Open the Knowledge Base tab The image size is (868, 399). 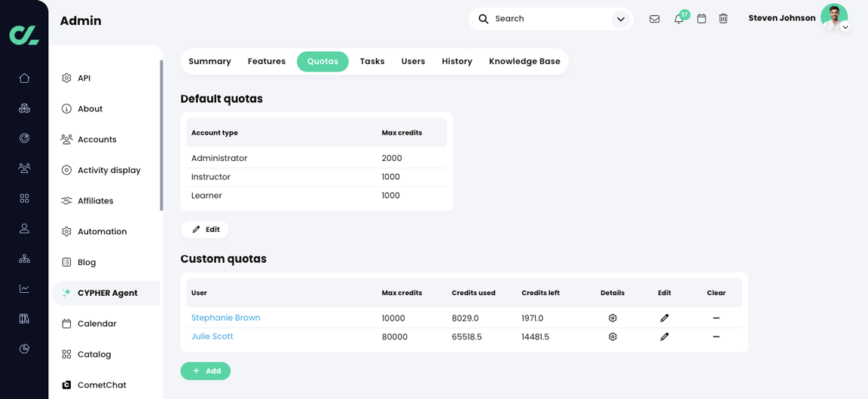pos(524,62)
